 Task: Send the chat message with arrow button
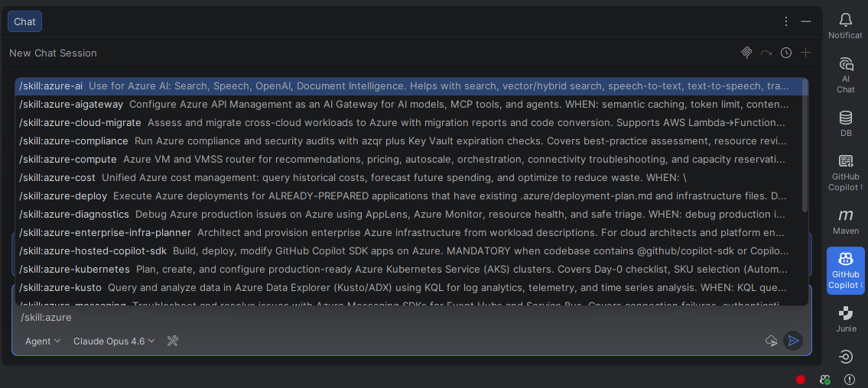point(793,341)
